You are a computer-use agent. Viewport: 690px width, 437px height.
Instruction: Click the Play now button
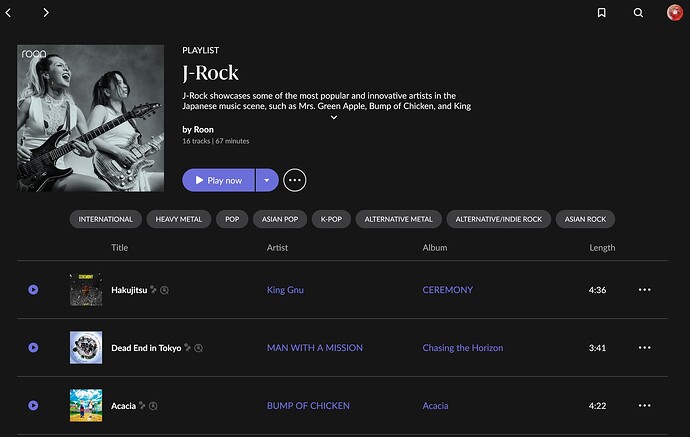[218, 180]
